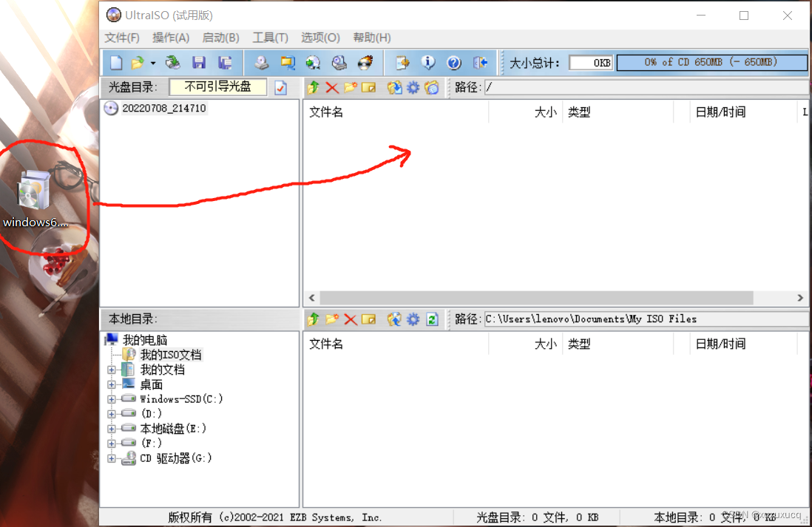Open the 启动(B) menu

tap(220, 37)
